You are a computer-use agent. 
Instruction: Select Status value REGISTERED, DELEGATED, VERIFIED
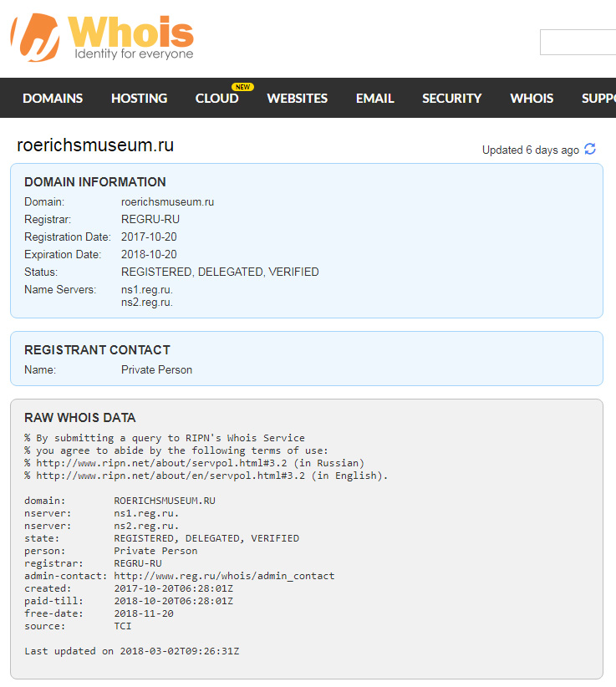pyautogui.click(x=220, y=272)
